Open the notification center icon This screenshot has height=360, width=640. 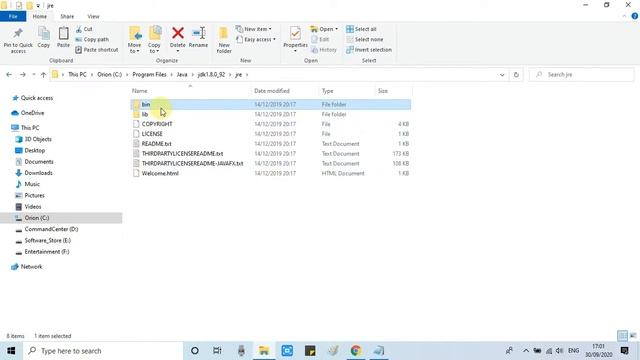point(624,351)
